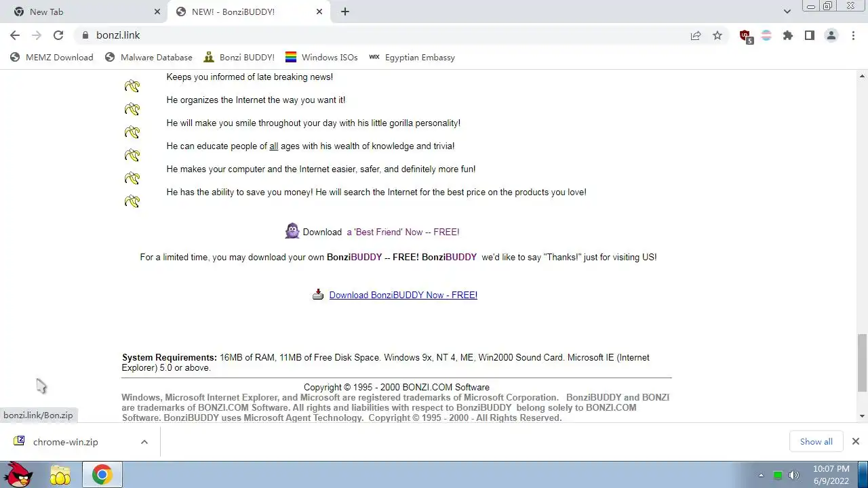This screenshot has height=488, width=868.
Task: Click the Chrome taskbar icon
Action: click(x=102, y=475)
